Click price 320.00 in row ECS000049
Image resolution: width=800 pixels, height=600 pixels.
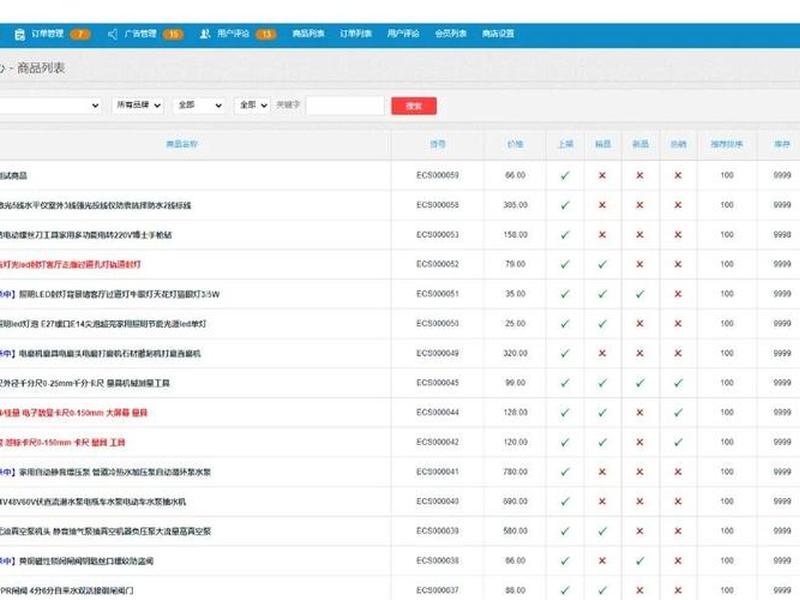515,353
